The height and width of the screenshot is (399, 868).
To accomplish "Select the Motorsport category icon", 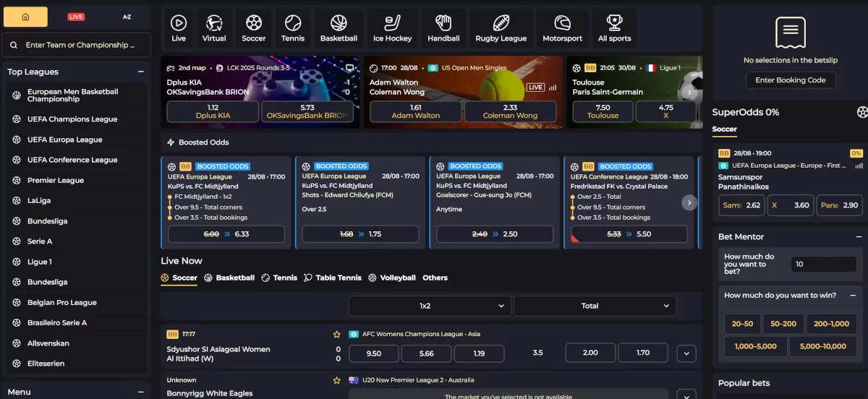I will point(562,28).
